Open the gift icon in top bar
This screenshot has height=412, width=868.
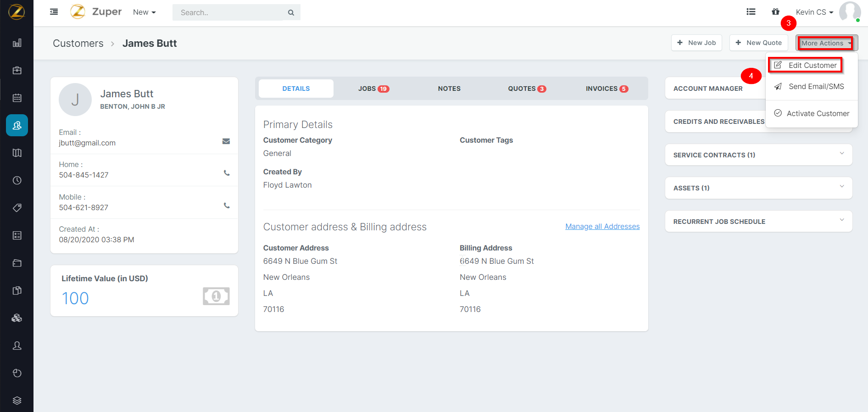(775, 12)
